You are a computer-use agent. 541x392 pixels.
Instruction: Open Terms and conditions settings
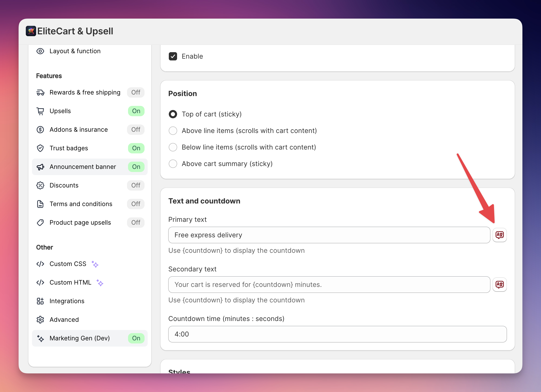pyautogui.click(x=81, y=204)
